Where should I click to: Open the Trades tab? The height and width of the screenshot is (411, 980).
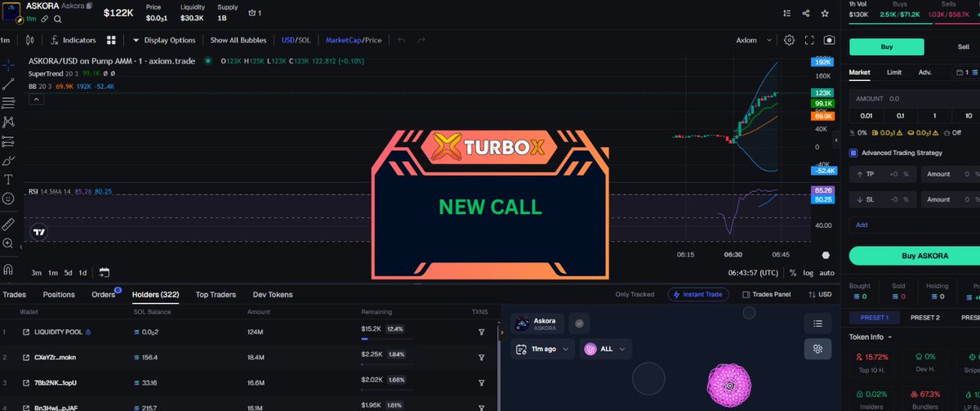(14, 294)
